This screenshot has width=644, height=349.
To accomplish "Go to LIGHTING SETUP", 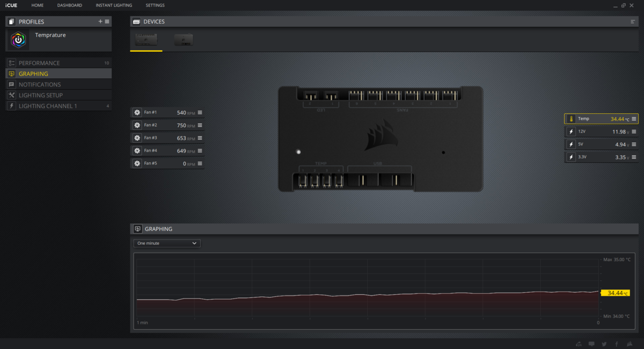I will pyautogui.click(x=58, y=95).
